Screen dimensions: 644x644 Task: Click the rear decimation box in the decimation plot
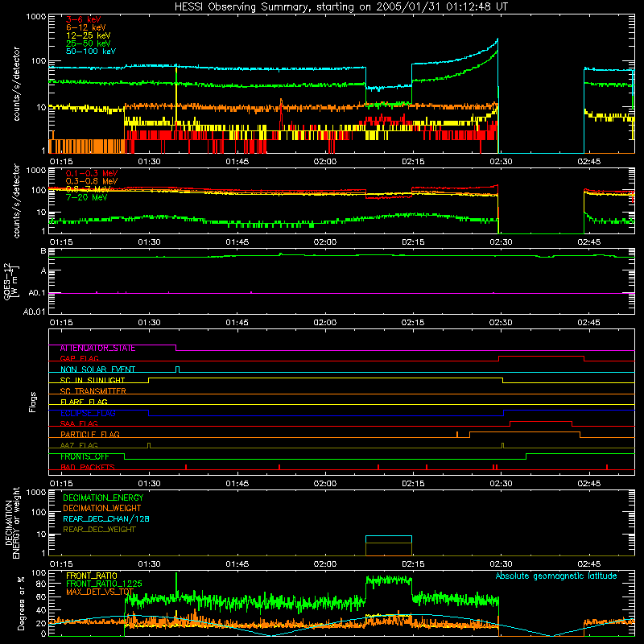tap(389, 546)
